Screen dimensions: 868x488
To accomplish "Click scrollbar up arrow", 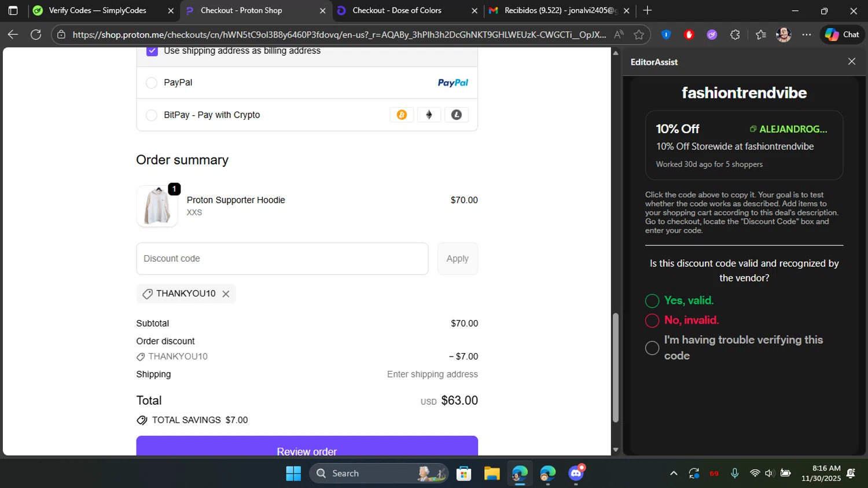I will coord(616,53).
